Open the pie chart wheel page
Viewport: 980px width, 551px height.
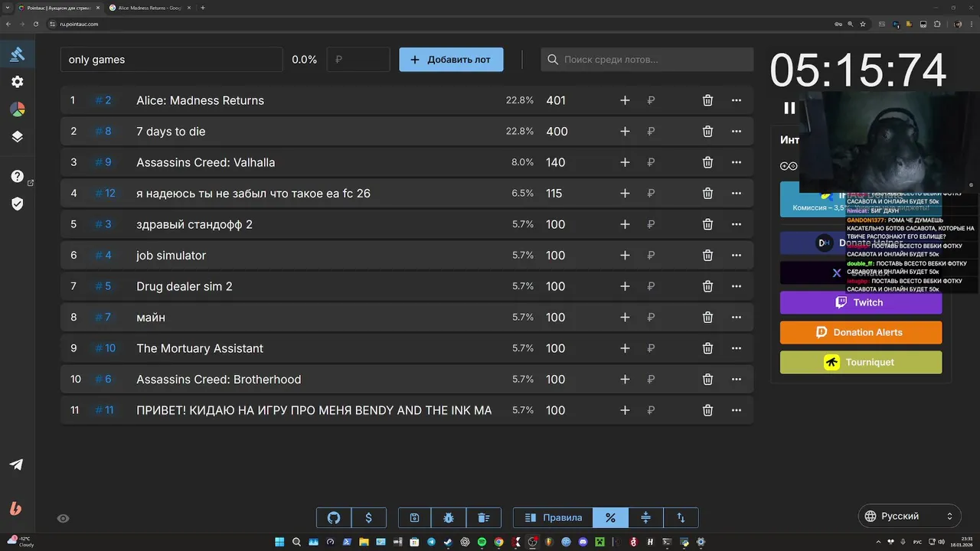(17, 109)
